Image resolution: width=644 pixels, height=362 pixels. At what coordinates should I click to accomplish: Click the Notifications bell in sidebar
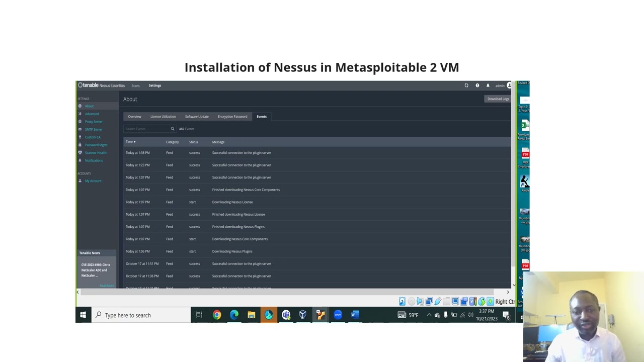[x=79, y=160]
